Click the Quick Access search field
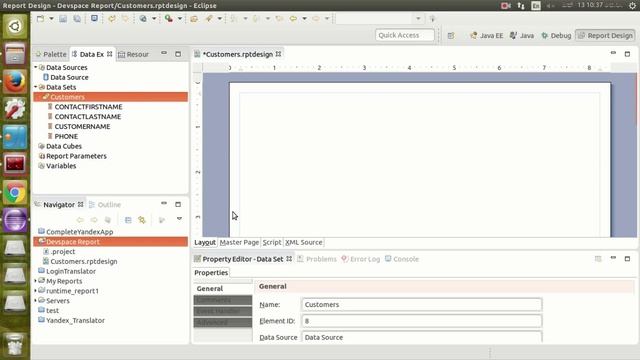This screenshot has height=360, width=640. (x=404, y=35)
